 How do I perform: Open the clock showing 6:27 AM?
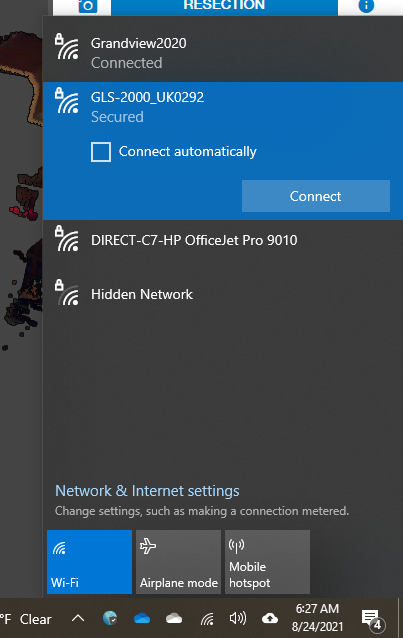(x=317, y=617)
